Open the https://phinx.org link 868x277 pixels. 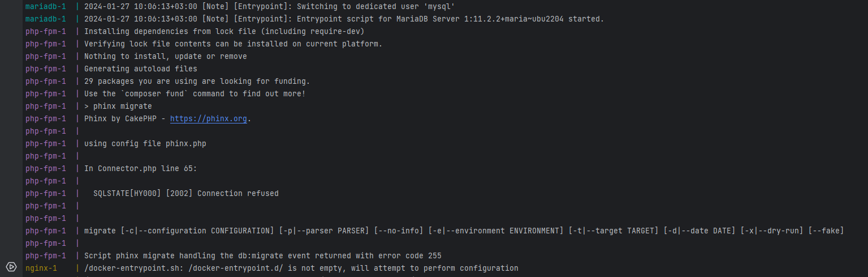[x=209, y=119]
